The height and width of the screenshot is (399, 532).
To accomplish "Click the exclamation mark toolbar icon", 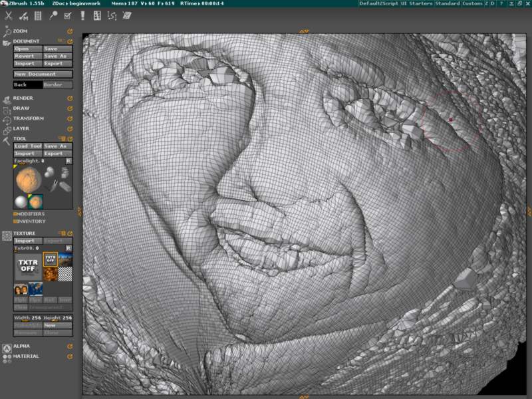I will pyautogui.click(x=82, y=15).
